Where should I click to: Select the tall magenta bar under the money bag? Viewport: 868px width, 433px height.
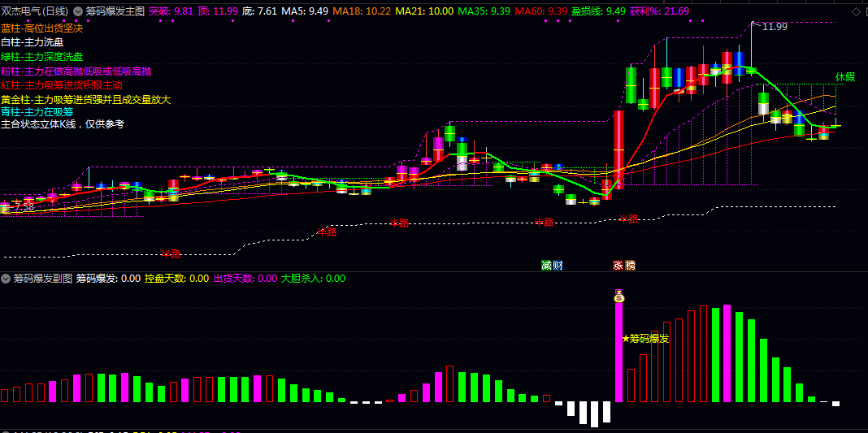(x=618, y=353)
